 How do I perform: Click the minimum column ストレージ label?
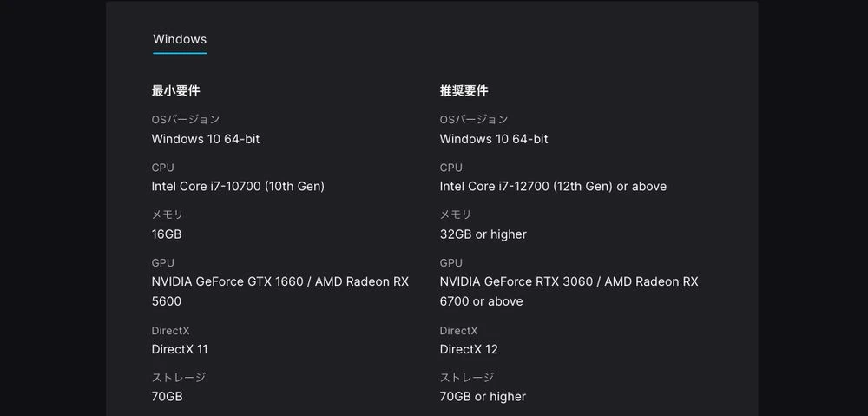[x=178, y=377]
